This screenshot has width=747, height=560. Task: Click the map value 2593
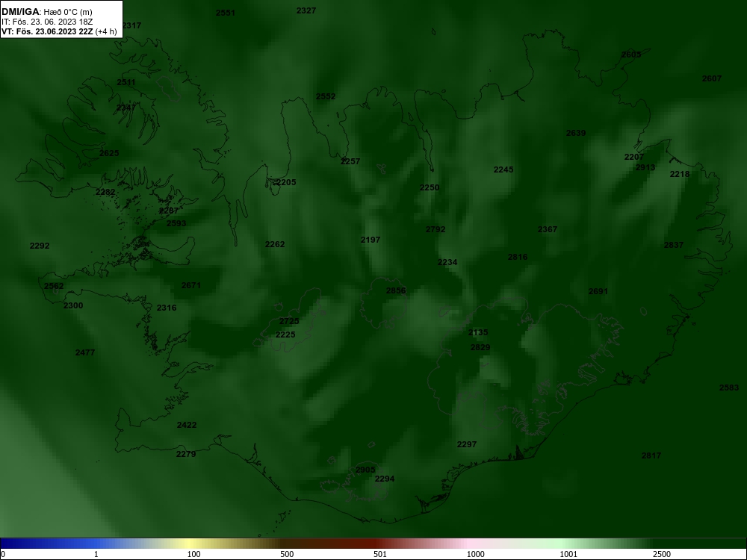[176, 223]
